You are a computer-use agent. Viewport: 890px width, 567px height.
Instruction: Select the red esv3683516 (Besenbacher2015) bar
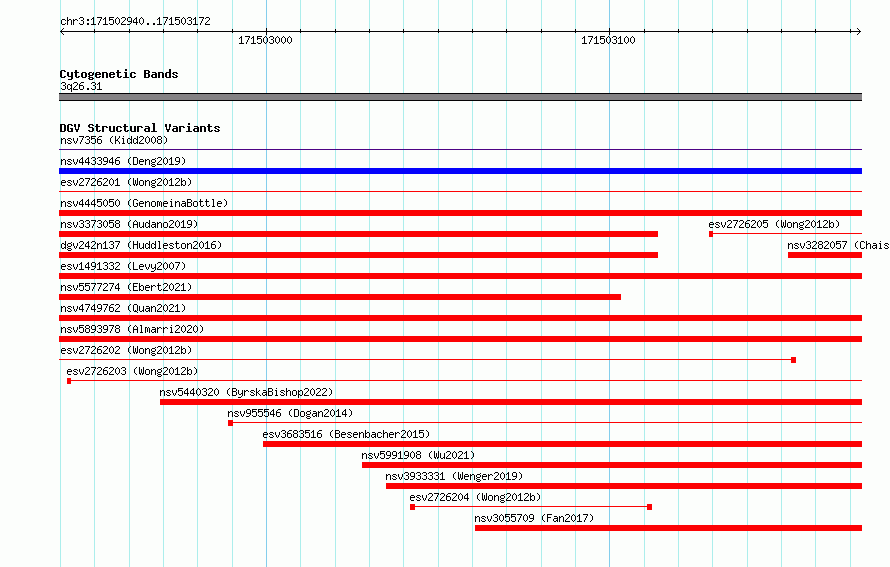(562, 444)
